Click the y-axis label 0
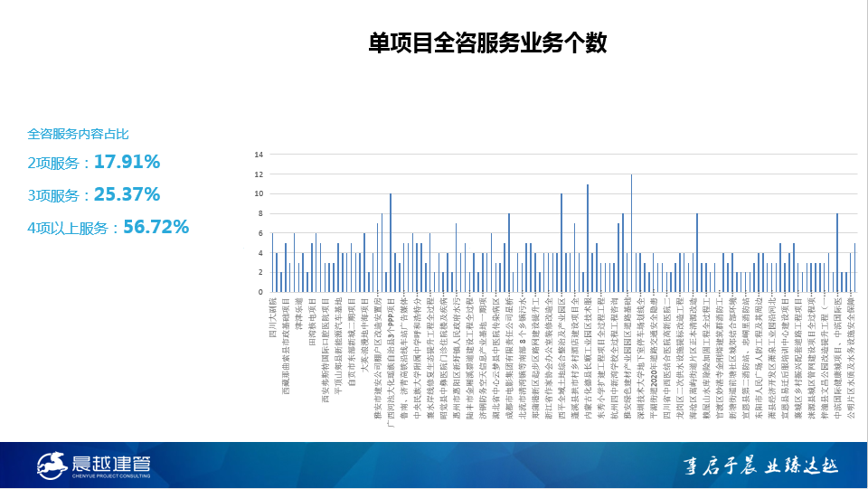 (260, 293)
